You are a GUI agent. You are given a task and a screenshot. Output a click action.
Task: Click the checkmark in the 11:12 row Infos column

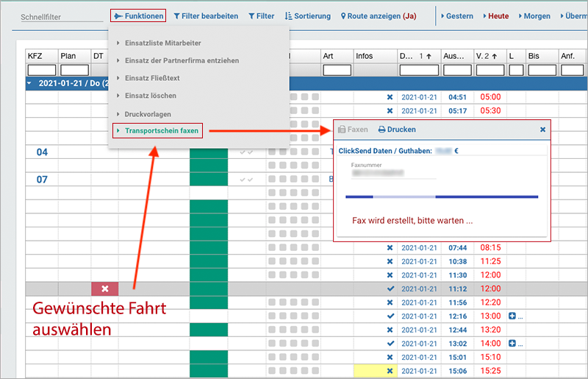pyautogui.click(x=390, y=289)
